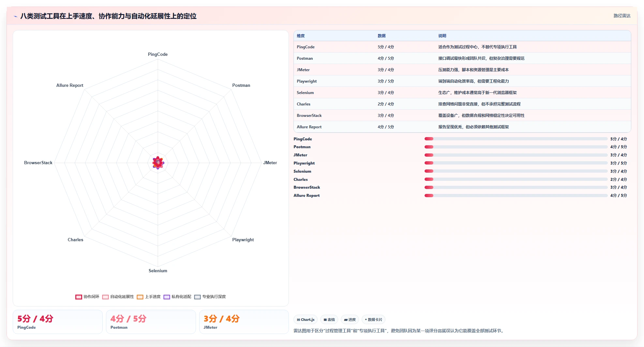
Task: Click the Charles score 2分 / 4分 in table
Action: (386, 104)
